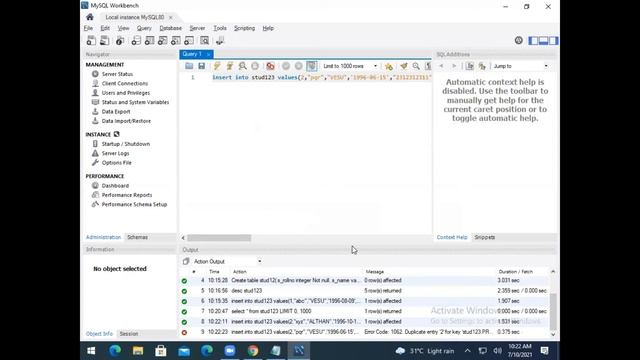
Task: Open Workbench preferences gear icon
Action: click(518, 40)
